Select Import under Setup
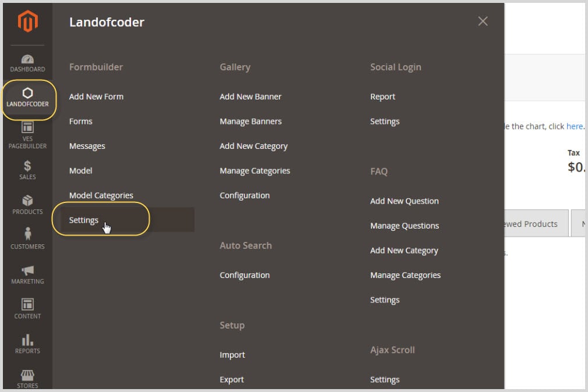This screenshot has height=392, width=588. [x=232, y=355]
